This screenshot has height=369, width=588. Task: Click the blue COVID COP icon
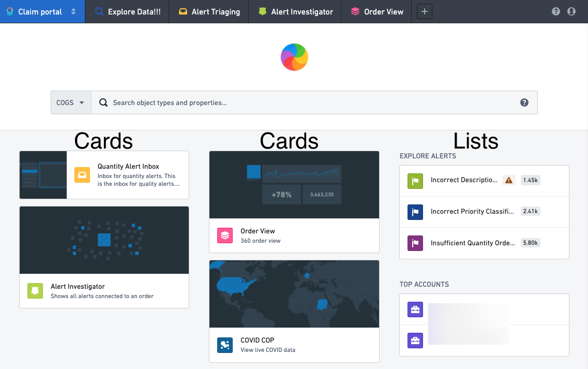pyautogui.click(x=225, y=345)
